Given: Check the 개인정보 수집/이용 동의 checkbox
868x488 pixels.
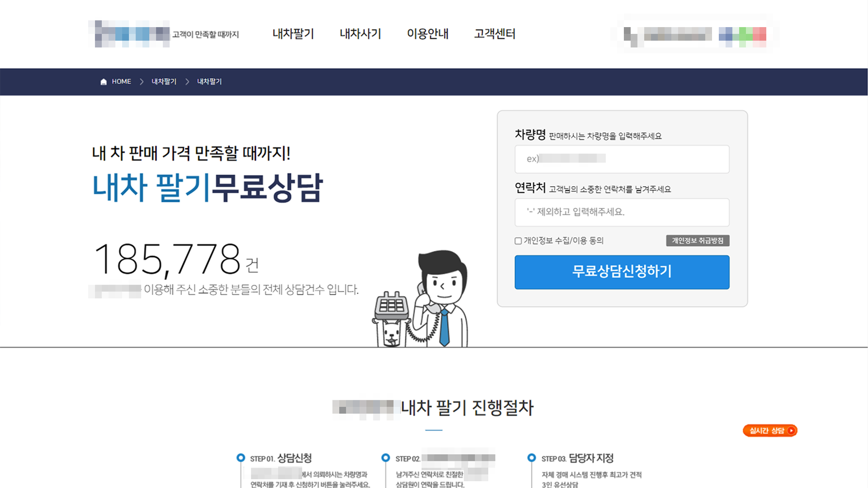Looking at the screenshot, I should [518, 241].
